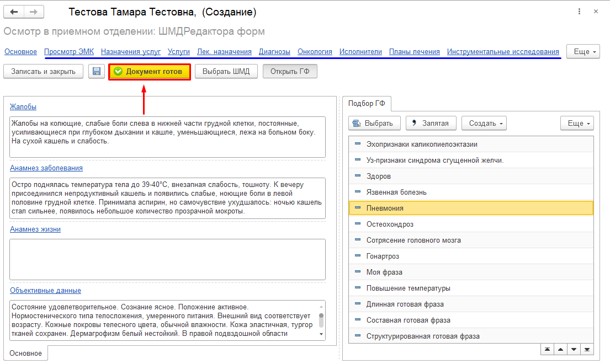Click the Выбрать button in phrase panel

click(x=374, y=123)
